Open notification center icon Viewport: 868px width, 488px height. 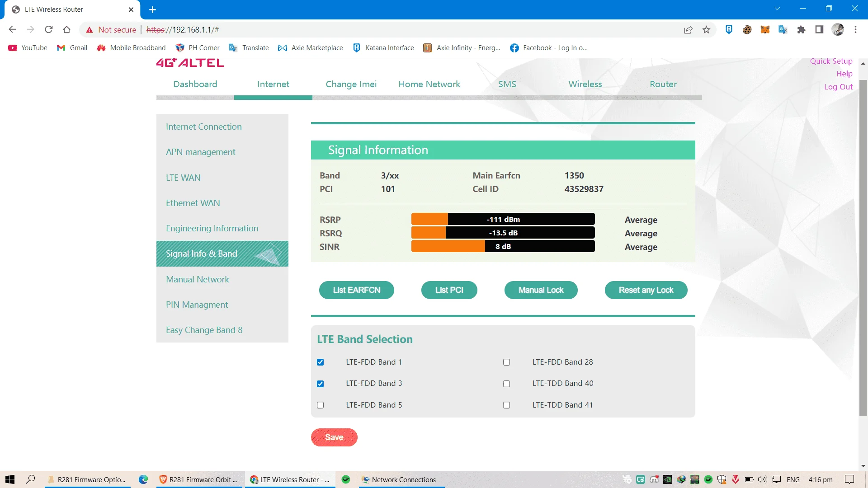[849, 479]
